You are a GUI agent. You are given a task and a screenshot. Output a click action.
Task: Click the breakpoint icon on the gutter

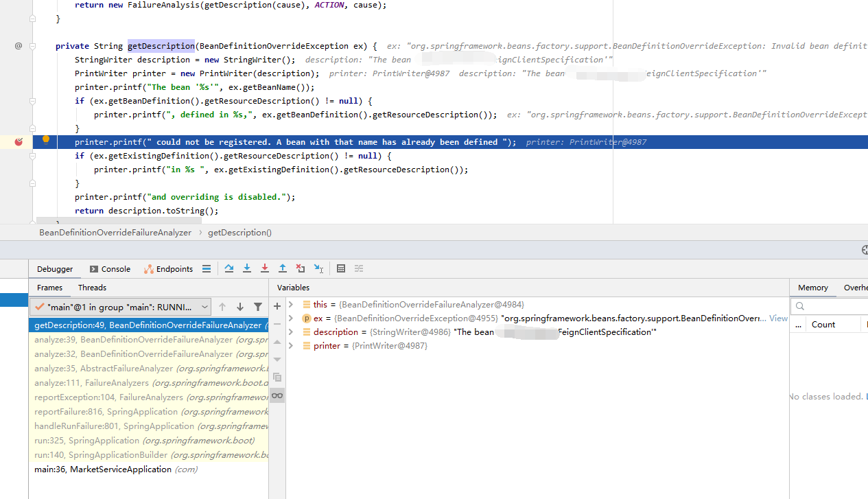[x=19, y=142]
